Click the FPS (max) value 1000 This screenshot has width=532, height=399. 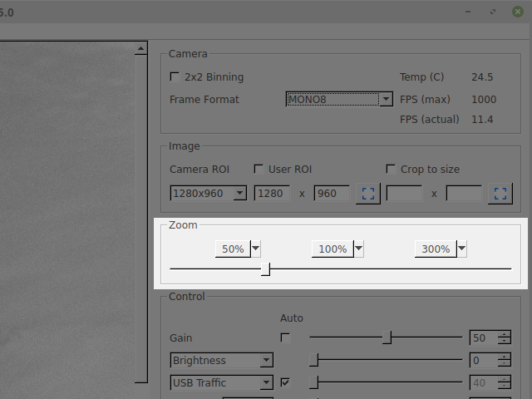(x=484, y=100)
